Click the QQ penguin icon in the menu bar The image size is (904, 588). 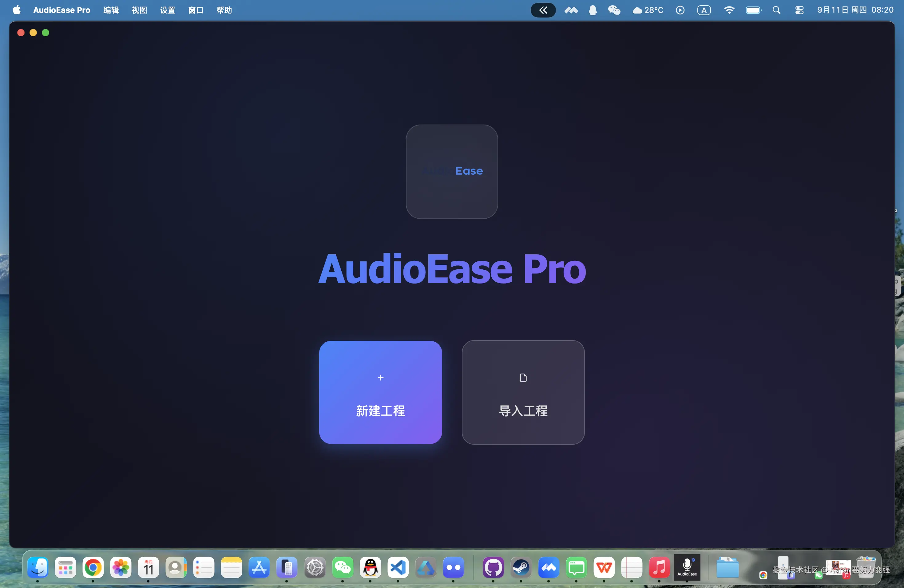point(593,10)
